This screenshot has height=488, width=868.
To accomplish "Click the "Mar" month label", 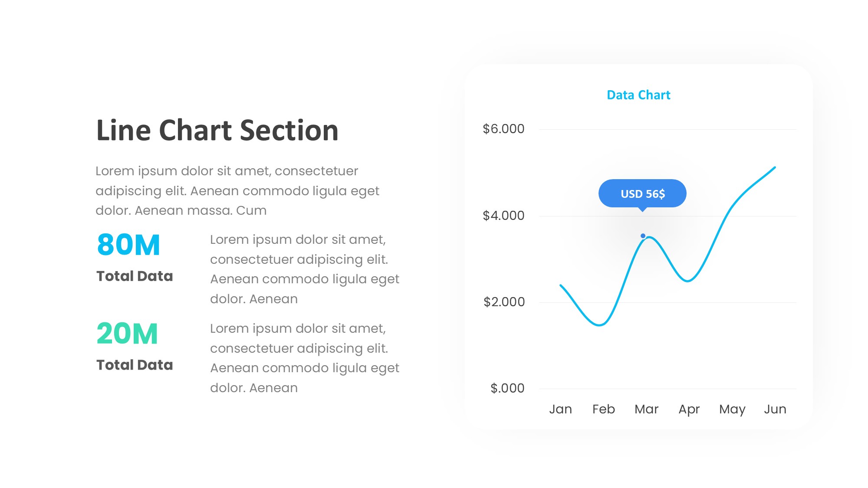I will (646, 409).
